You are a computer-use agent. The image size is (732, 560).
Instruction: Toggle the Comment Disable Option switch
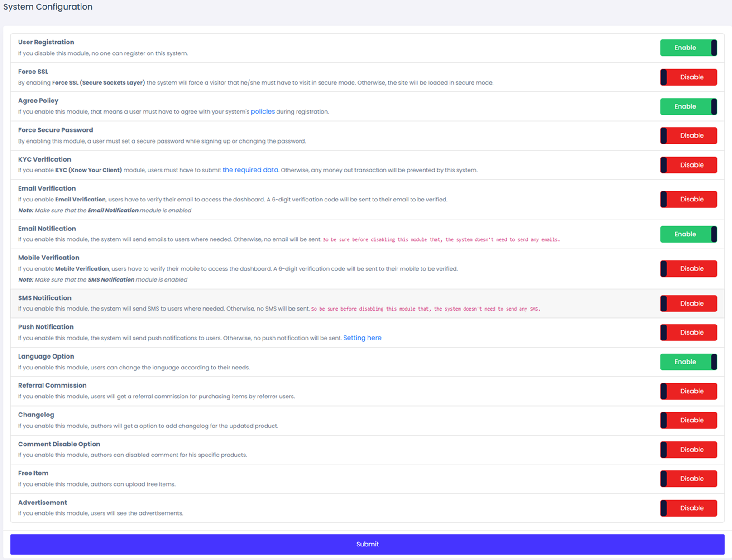click(688, 450)
